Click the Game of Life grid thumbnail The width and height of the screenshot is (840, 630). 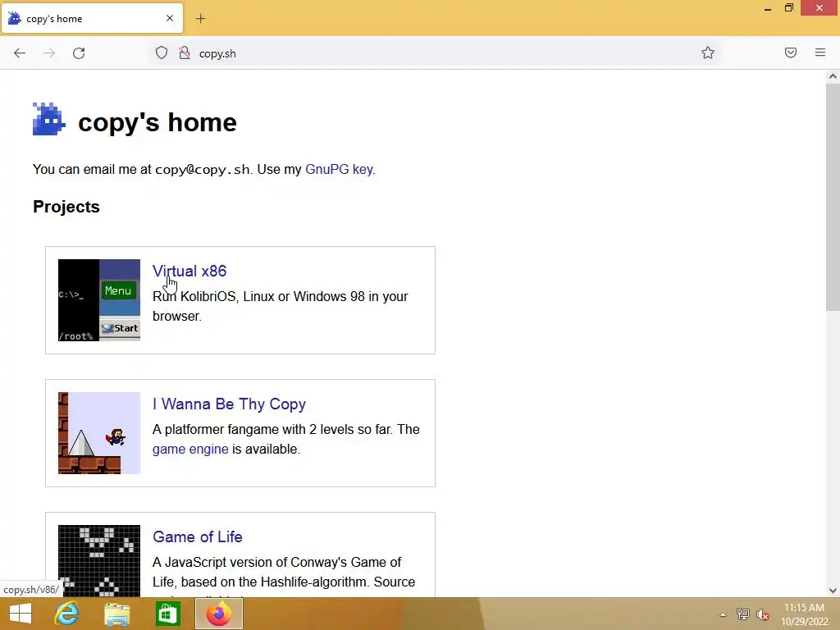pyautogui.click(x=99, y=561)
